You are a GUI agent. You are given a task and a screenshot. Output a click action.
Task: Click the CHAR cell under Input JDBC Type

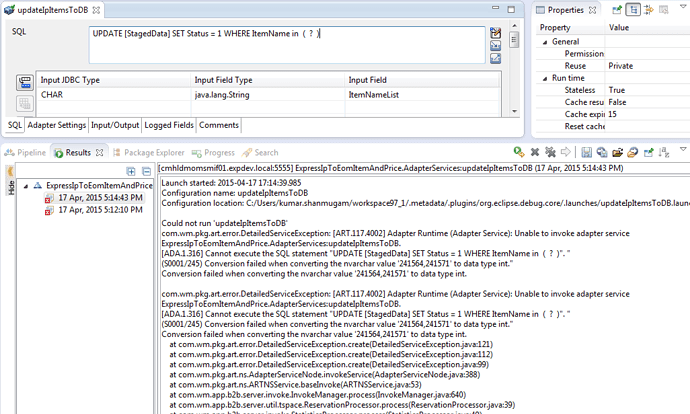[113, 95]
